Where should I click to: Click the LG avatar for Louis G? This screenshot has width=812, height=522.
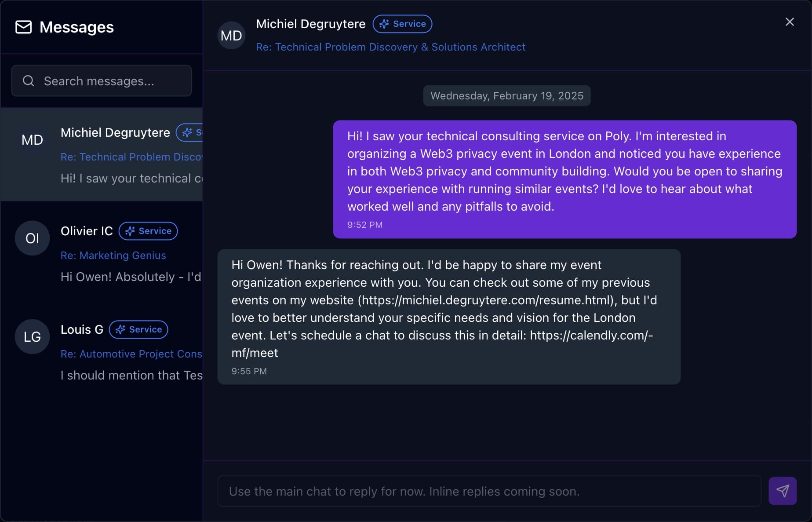point(32,336)
